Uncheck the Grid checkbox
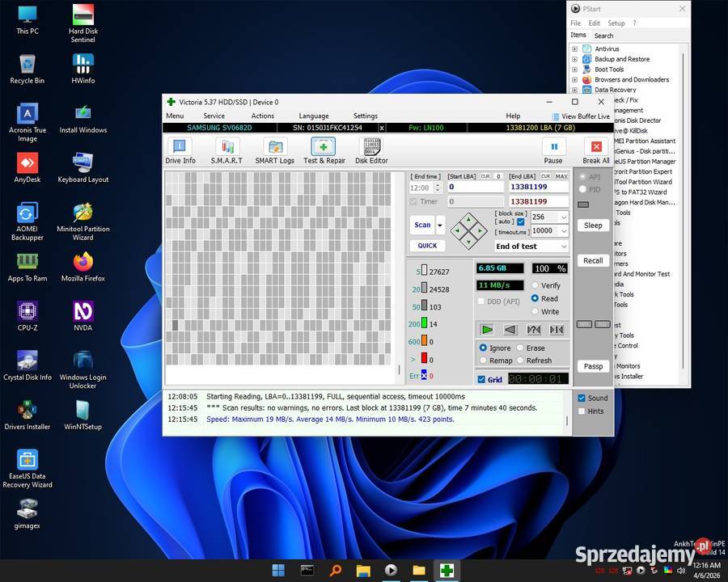728x582 pixels. (x=482, y=379)
